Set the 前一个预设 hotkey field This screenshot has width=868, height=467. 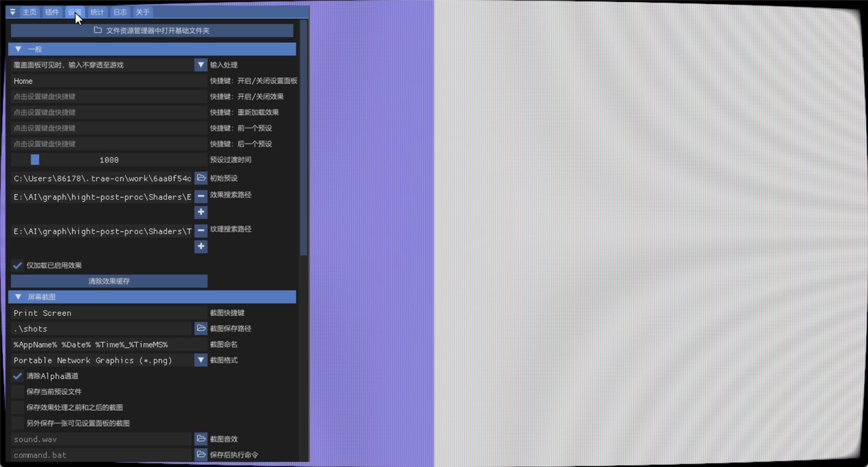tap(108, 128)
